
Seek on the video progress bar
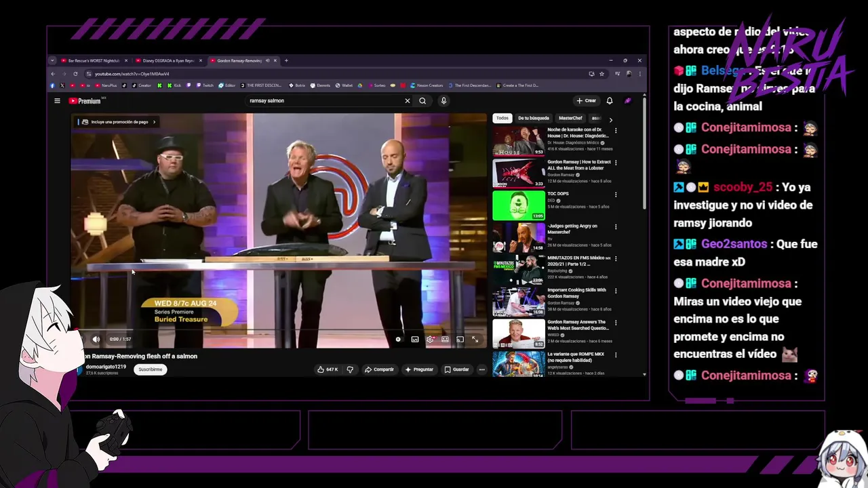[x=279, y=331]
